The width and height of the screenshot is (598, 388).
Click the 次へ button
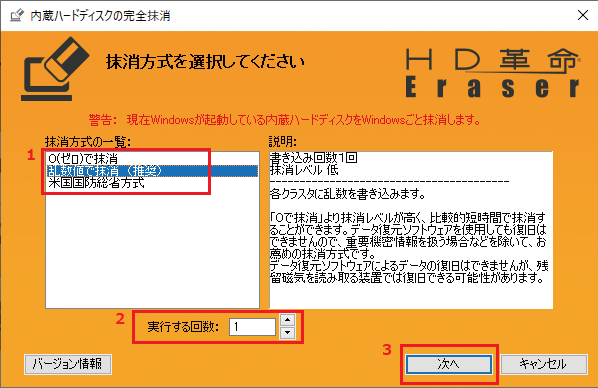[x=449, y=364]
